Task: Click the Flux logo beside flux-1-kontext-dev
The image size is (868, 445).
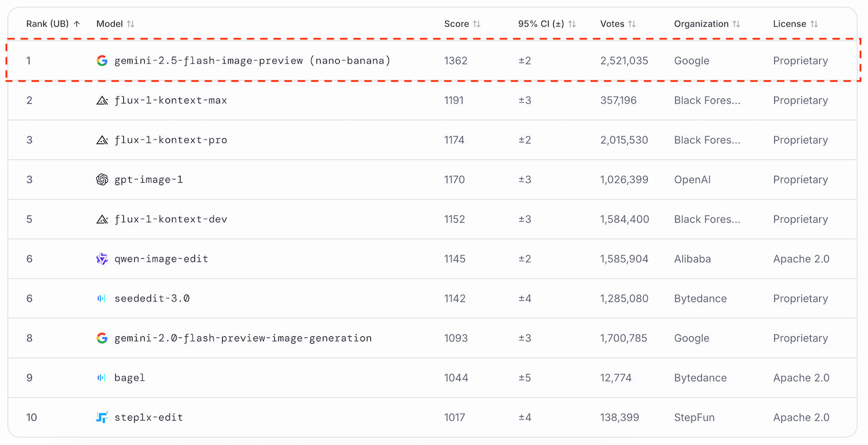Action: [x=102, y=219]
